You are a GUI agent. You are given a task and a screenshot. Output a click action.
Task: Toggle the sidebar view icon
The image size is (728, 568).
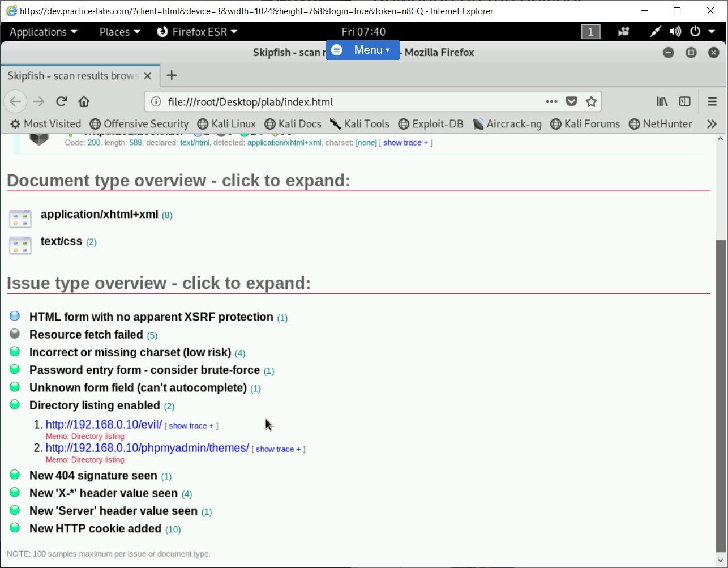click(x=685, y=101)
